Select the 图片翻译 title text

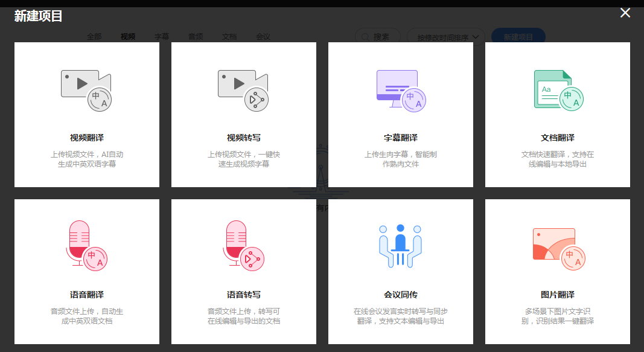557,295
